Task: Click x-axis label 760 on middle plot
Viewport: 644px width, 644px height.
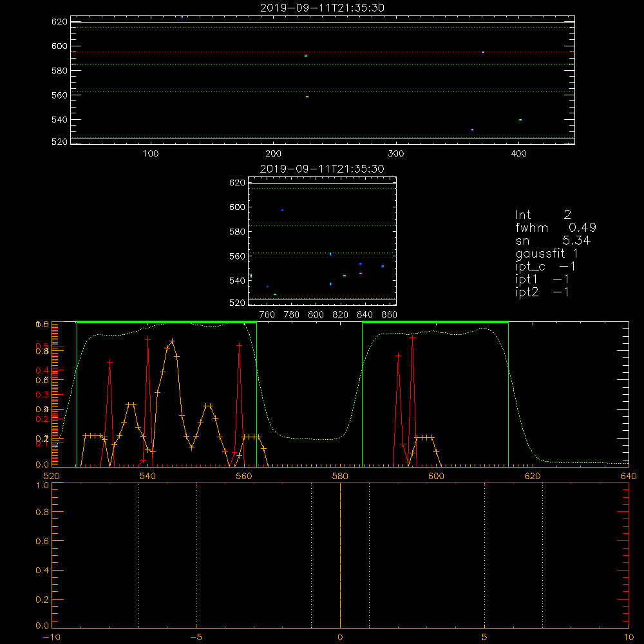Action: coord(267,315)
